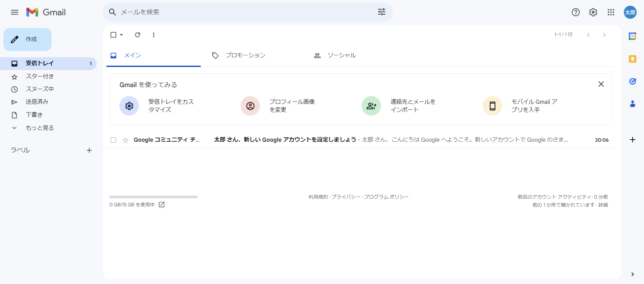Open the プライバシー link
This screenshot has width=644, height=284.
(x=346, y=197)
